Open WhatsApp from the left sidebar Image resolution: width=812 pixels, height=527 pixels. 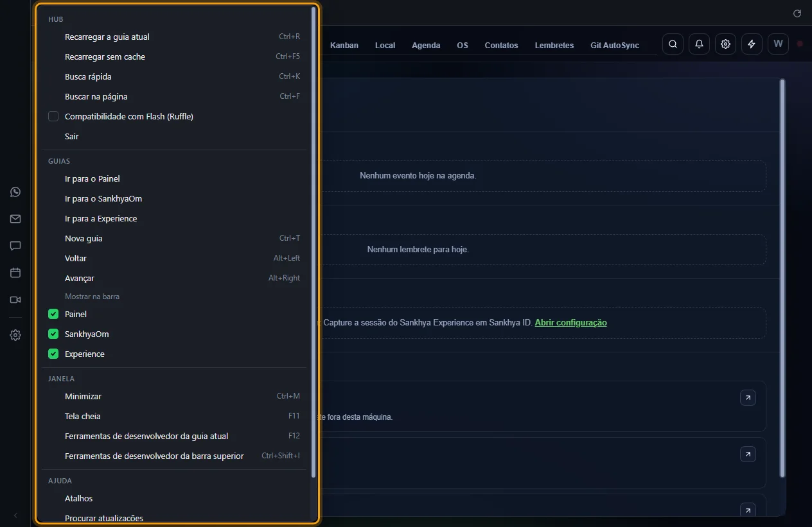tap(15, 192)
